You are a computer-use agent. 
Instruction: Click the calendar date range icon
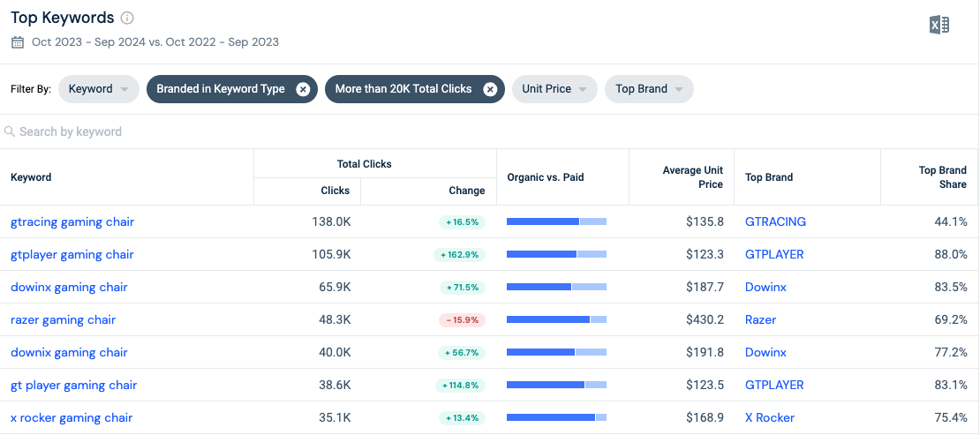(x=18, y=42)
